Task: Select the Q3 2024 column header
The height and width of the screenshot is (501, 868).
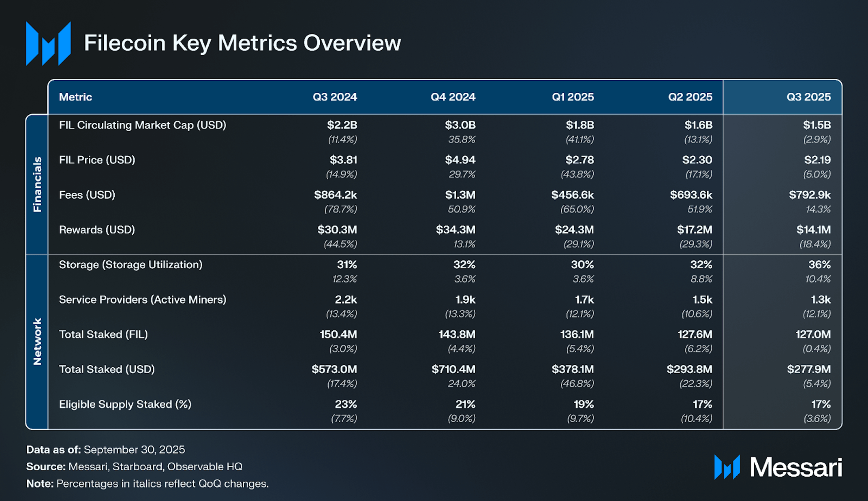Action: pos(334,97)
